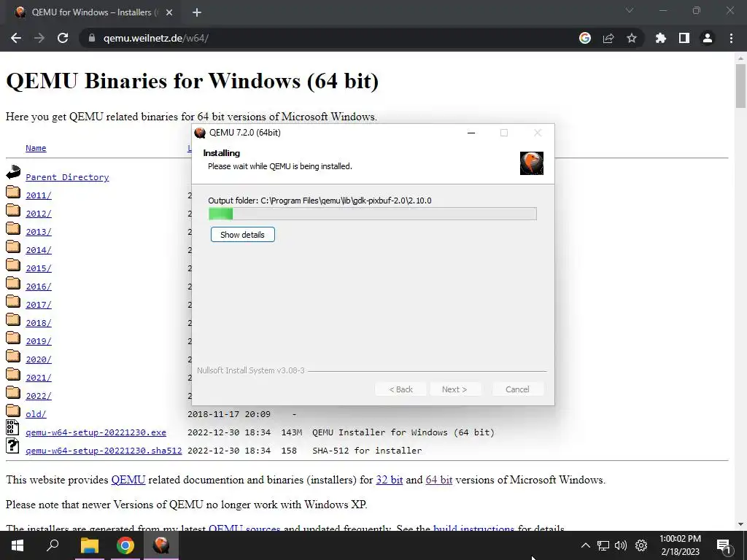Open the 2013/ directory

click(x=39, y=232)
